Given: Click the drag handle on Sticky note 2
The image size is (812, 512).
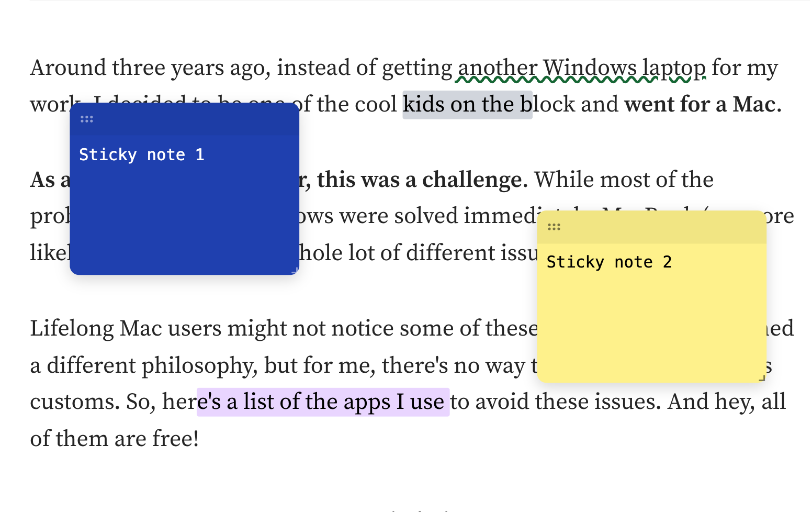Looking at the screenshot, I should pyautogui.click(x=554, y=227).
